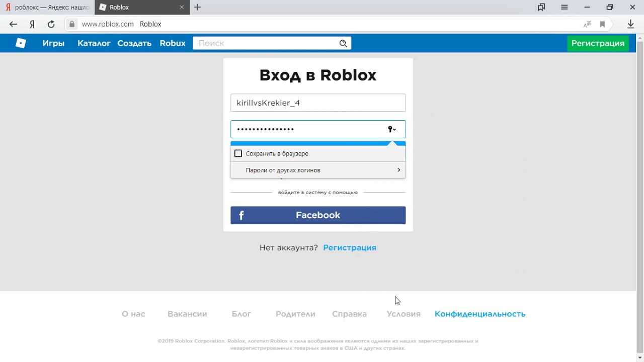
Task: Open 'Родители' footer link
Action: 295,314
